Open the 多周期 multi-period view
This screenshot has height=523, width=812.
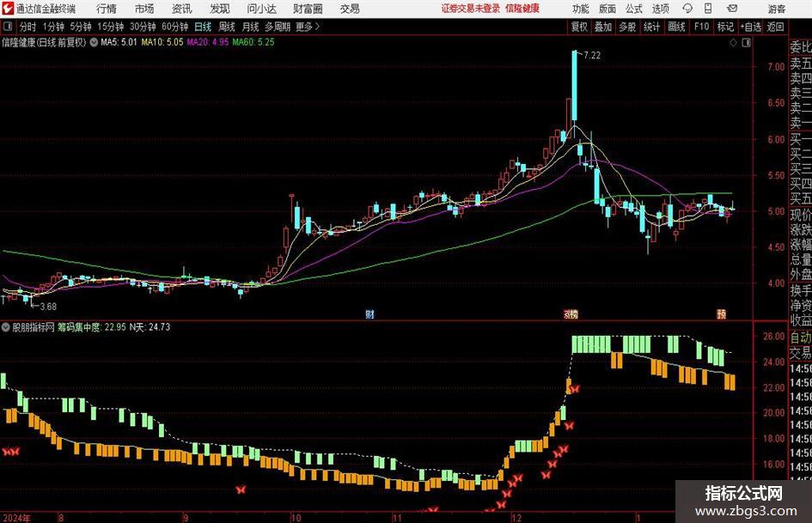click(x=278, y=27)
